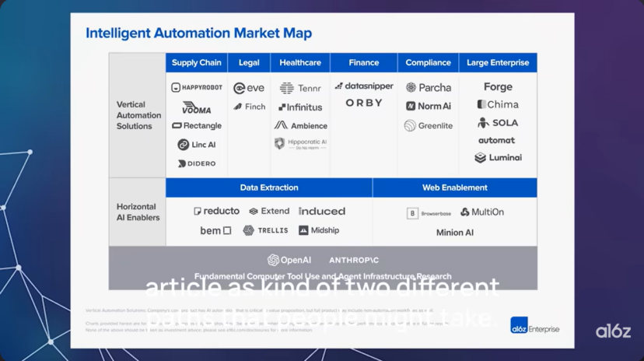Click the Anthropic wordmark

(354, 261)
